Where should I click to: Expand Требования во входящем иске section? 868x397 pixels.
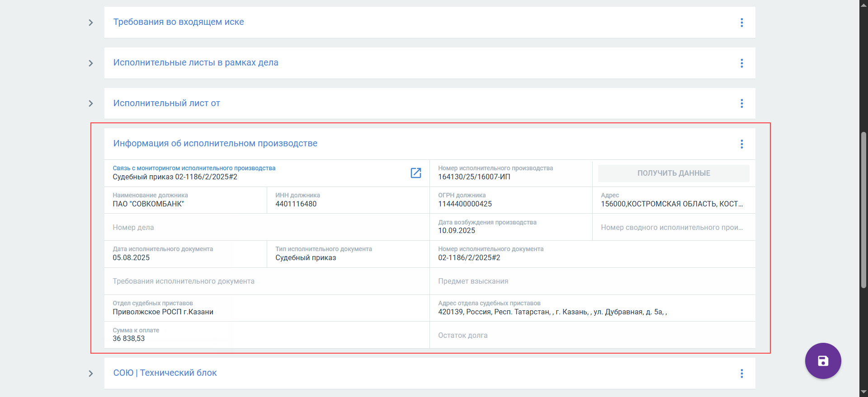point(91,23)
